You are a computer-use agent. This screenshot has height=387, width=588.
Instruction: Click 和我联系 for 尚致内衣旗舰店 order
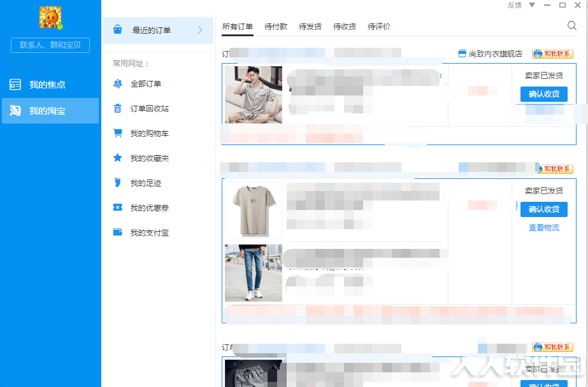pos(553,54)
